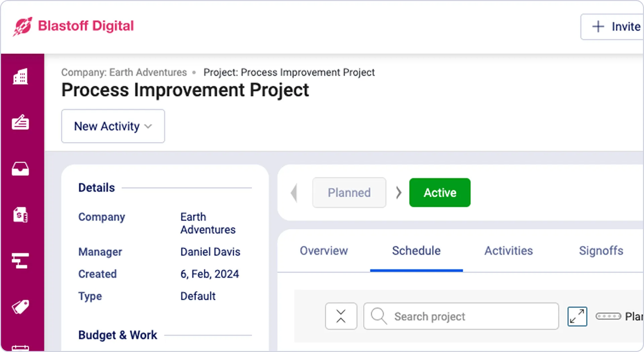Click the Type value Default
The image size is (644, 352).
click(x=198, y=296)
